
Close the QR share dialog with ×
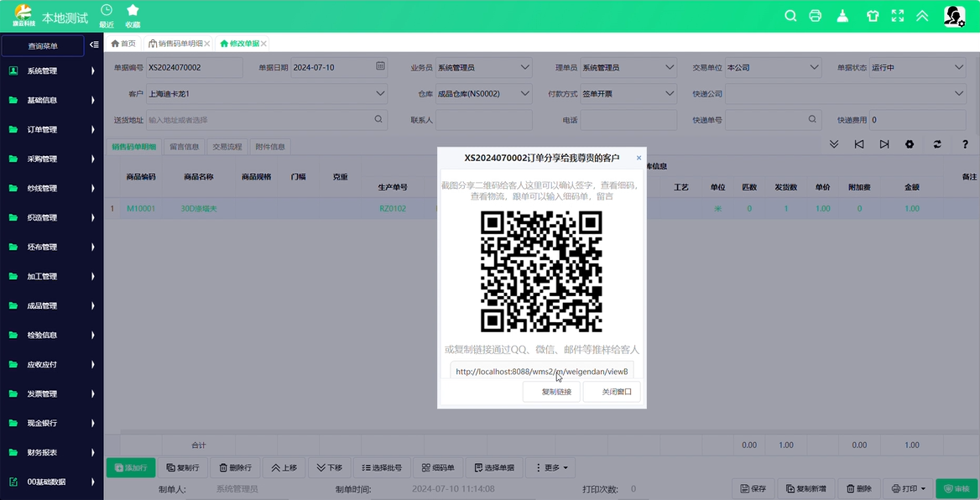tap(639, 158)
